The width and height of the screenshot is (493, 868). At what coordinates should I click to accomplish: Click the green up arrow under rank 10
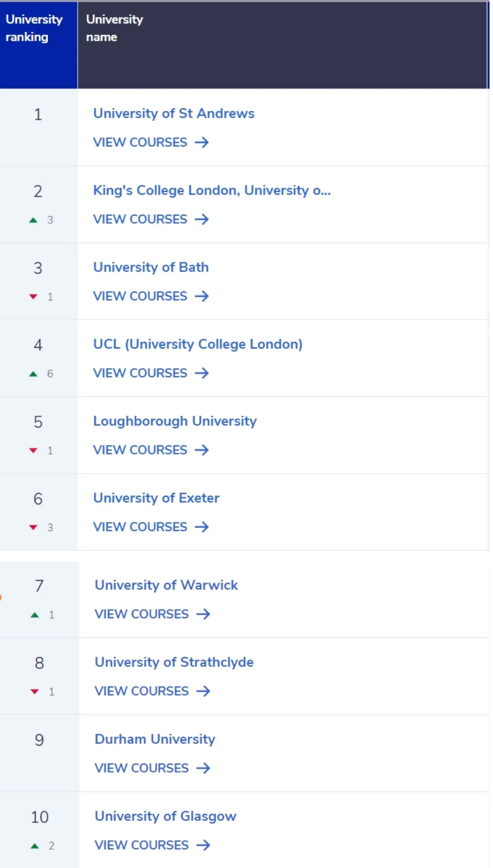click(35, 846)
